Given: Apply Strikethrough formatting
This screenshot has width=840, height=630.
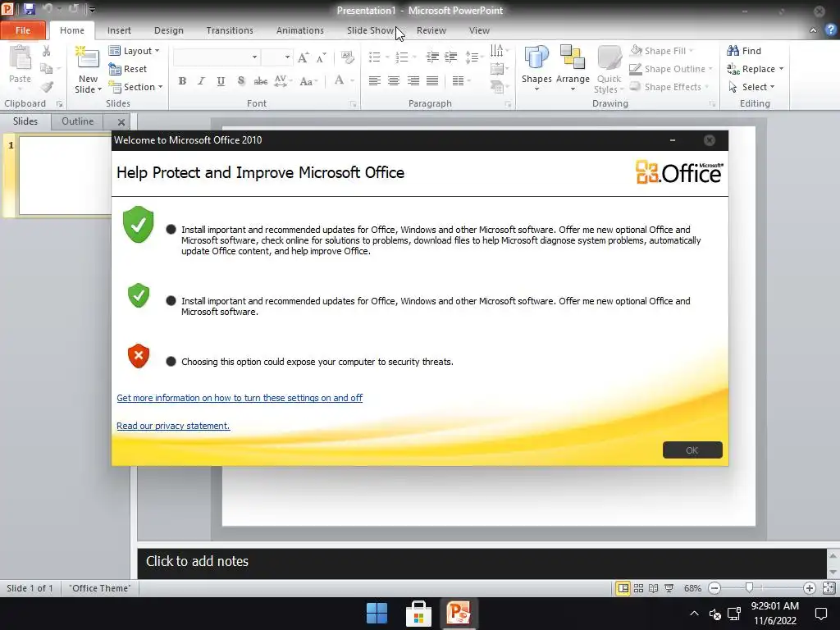Looking at the screenshot, I should [260, 81].
